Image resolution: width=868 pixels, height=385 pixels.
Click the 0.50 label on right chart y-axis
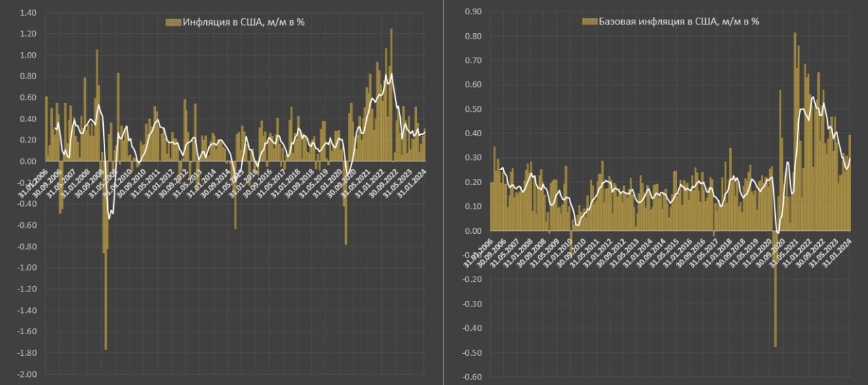point(473,110)
